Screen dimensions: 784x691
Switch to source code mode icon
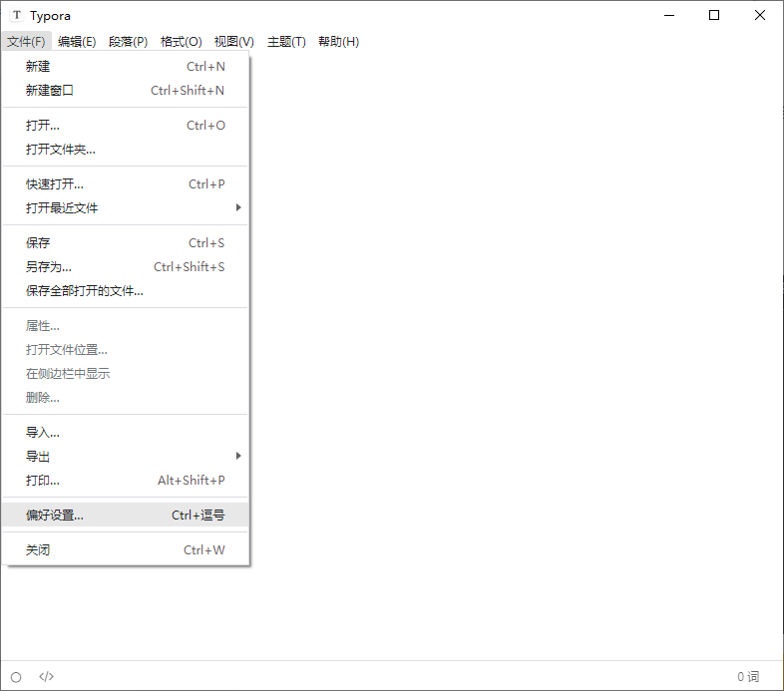coord(46,676)
